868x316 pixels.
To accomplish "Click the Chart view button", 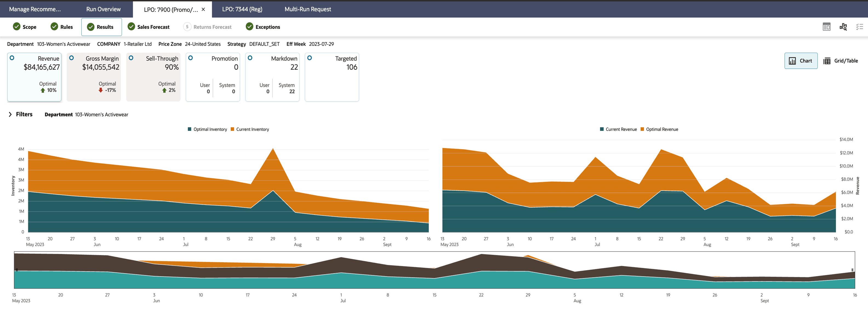I will coord(801,61).
